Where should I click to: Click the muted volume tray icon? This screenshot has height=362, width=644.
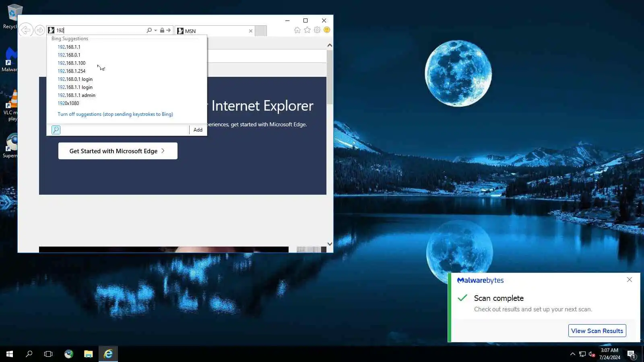click(x=592, y=354)
